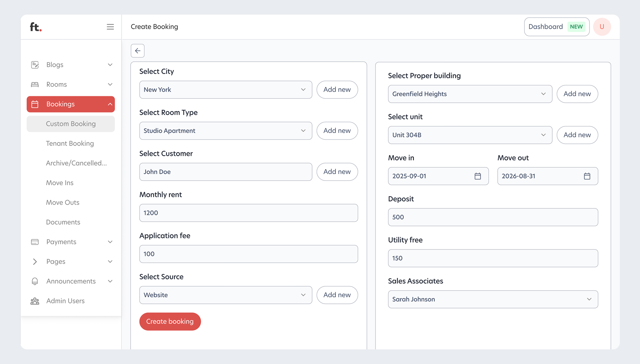Collapse the Bookings section in the sidebar
This screenshot has width=640, height=364.
point(110,104)
